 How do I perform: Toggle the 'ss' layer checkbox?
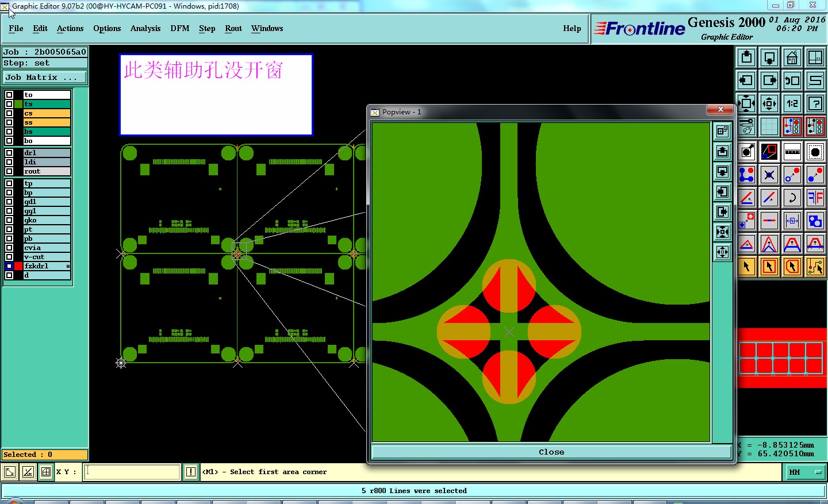(x=9, y=122)
